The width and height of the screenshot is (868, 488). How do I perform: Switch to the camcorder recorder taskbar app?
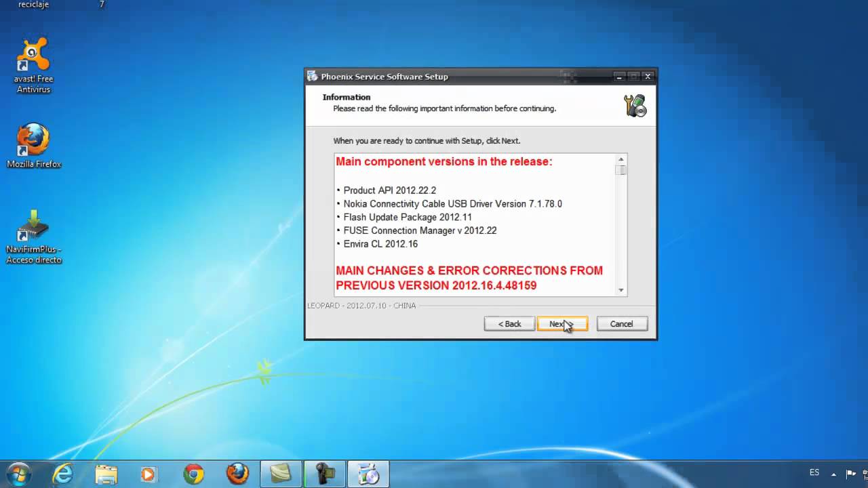324,474
